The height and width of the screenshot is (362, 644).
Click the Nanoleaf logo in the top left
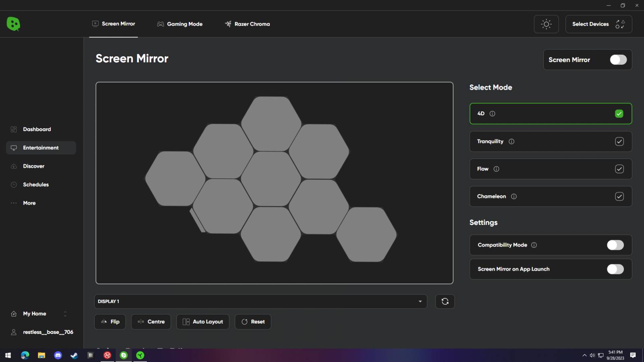[13, 24]
